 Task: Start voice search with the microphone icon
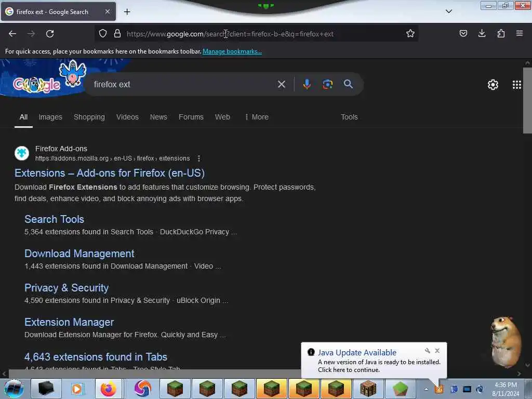coord(307,84)
